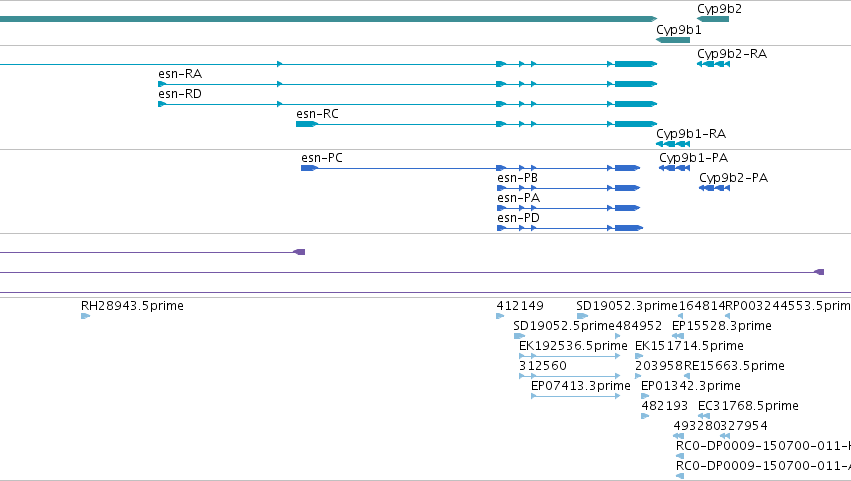851x481 pixels.
Task: Select the esn-RD transcript label
Action: (180, 94)
